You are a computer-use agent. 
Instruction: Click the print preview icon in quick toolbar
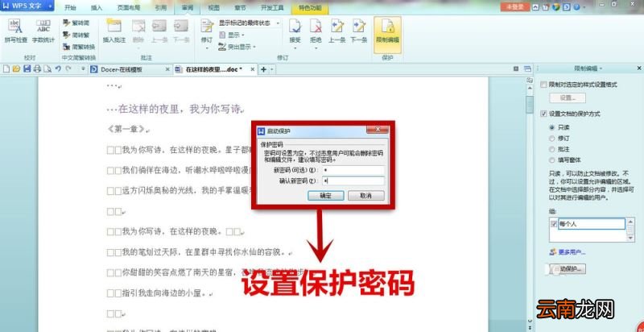(47, 69)
